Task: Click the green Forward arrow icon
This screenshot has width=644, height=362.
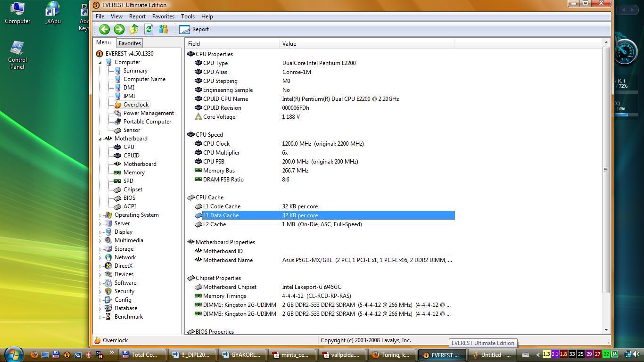Action: click(x=119, y=29)
